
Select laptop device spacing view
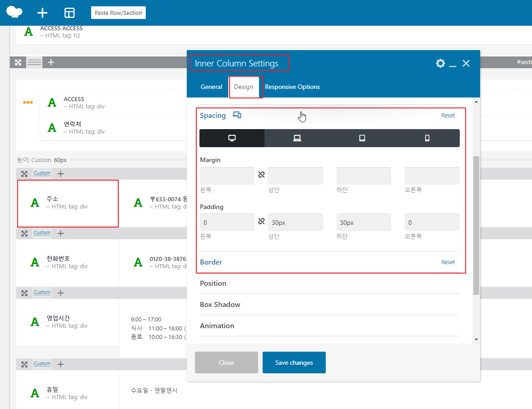(x=297, y=138)
